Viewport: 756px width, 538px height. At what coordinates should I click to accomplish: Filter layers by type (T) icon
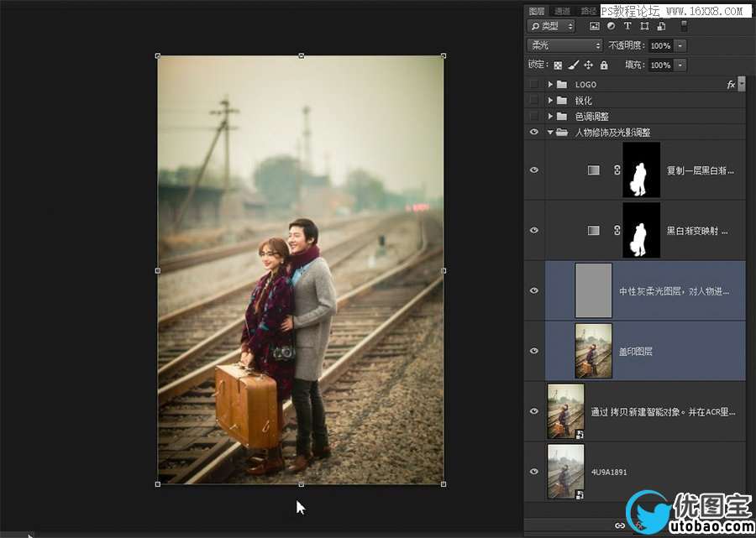(x=627, y=27)
